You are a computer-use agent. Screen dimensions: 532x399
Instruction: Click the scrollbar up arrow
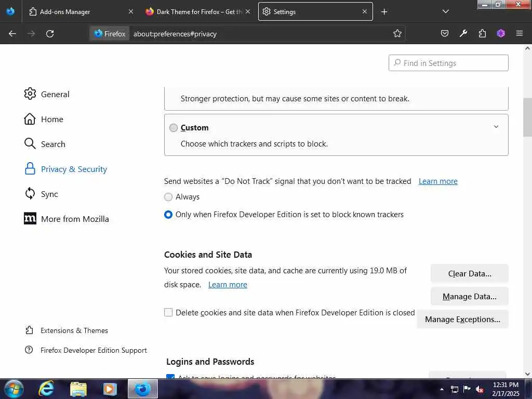528,48
